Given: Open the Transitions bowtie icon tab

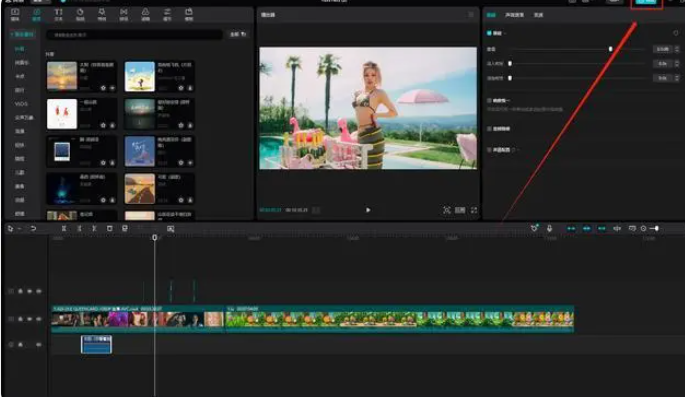Looking at the screenshot, I should click(x=124, y=14).
